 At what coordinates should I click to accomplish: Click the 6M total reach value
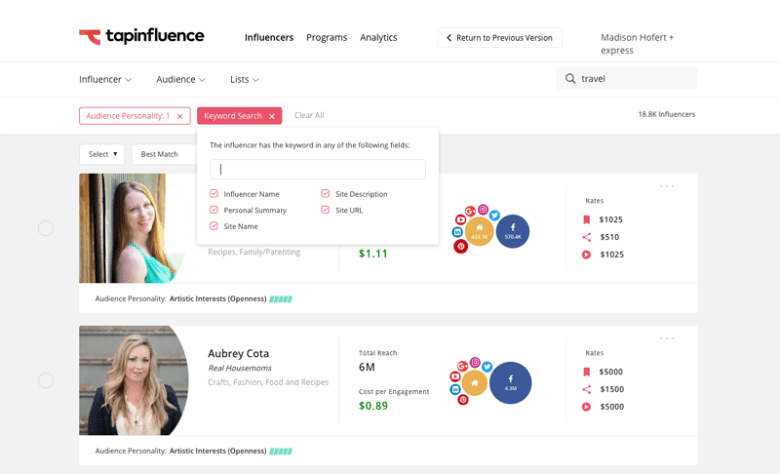click(367, 368)
